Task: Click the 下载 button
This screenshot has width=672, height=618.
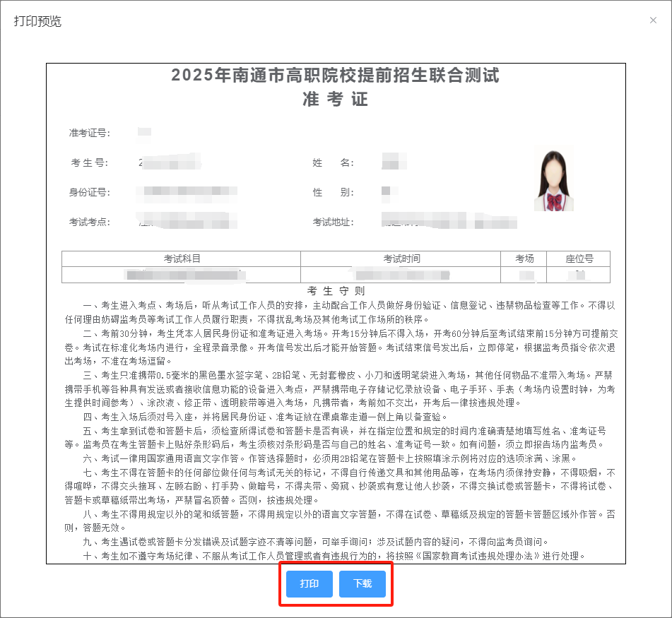Action: (362, 584)
